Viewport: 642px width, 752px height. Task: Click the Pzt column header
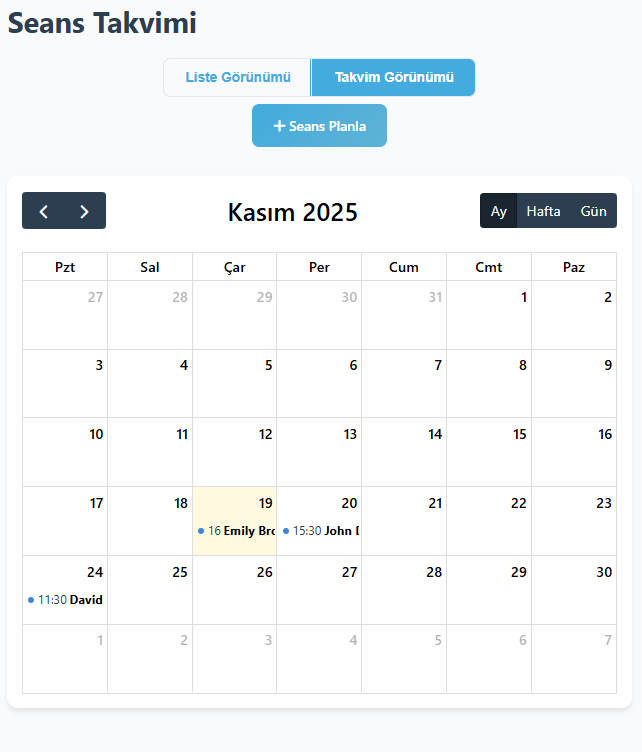[x=65, y=267]
